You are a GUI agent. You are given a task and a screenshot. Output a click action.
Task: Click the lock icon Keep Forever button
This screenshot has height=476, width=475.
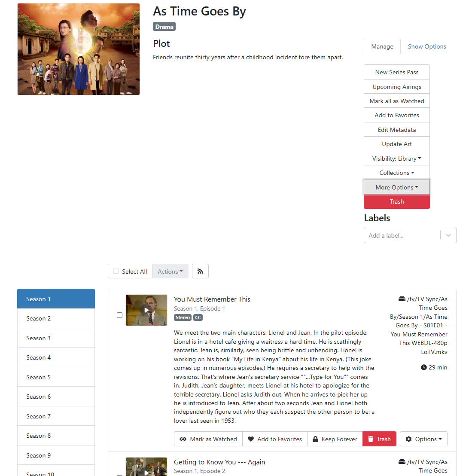coord(335,439)
